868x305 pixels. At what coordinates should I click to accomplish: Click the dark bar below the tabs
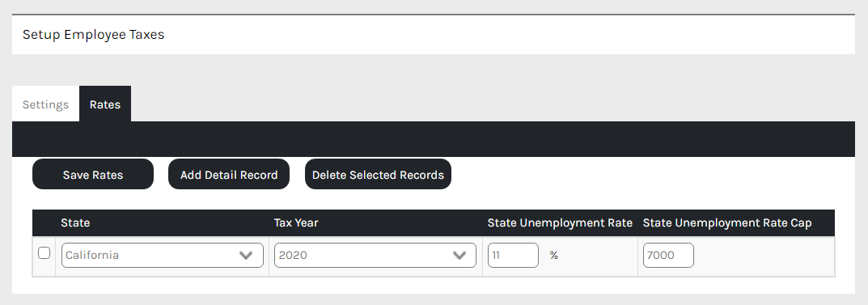[434, 139]
